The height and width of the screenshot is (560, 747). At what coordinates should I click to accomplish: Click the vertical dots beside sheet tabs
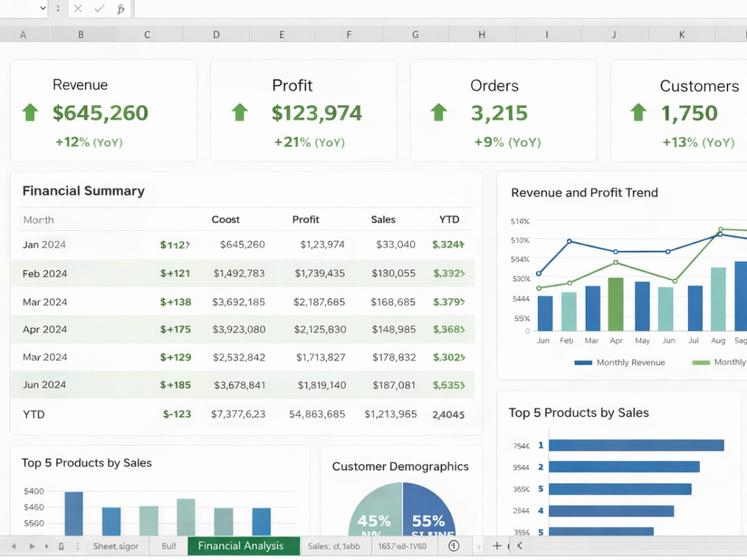pyautogui.click(x=77, y=547)
